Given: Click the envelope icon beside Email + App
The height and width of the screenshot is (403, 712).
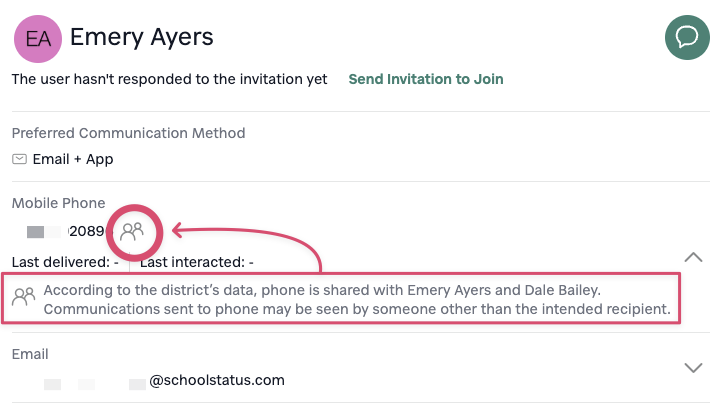Looking at the screenshot, I should pyautogui.click(x=19, y=159).
